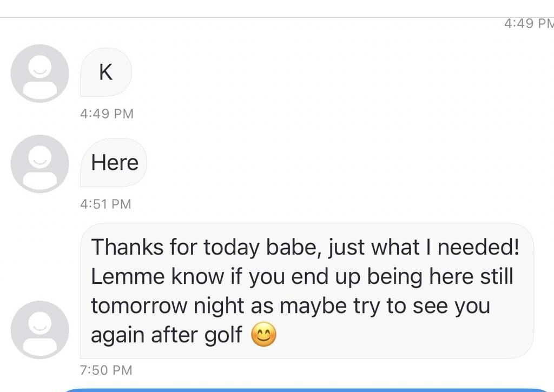Click the smiling emoji after "golf"

point(264,336)
